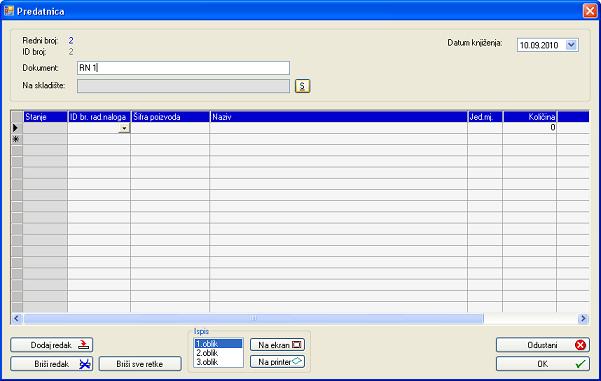Expand the ID br. rad.naloga cell dropdown

124,128
